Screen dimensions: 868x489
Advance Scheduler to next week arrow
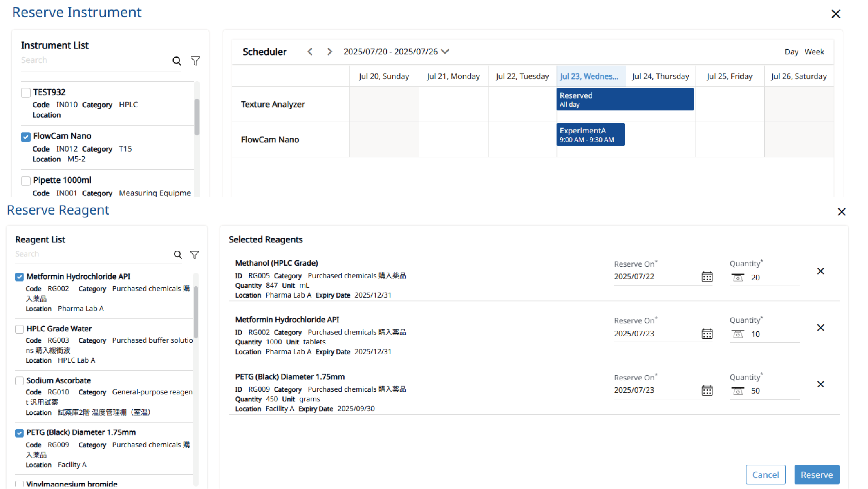330,51
